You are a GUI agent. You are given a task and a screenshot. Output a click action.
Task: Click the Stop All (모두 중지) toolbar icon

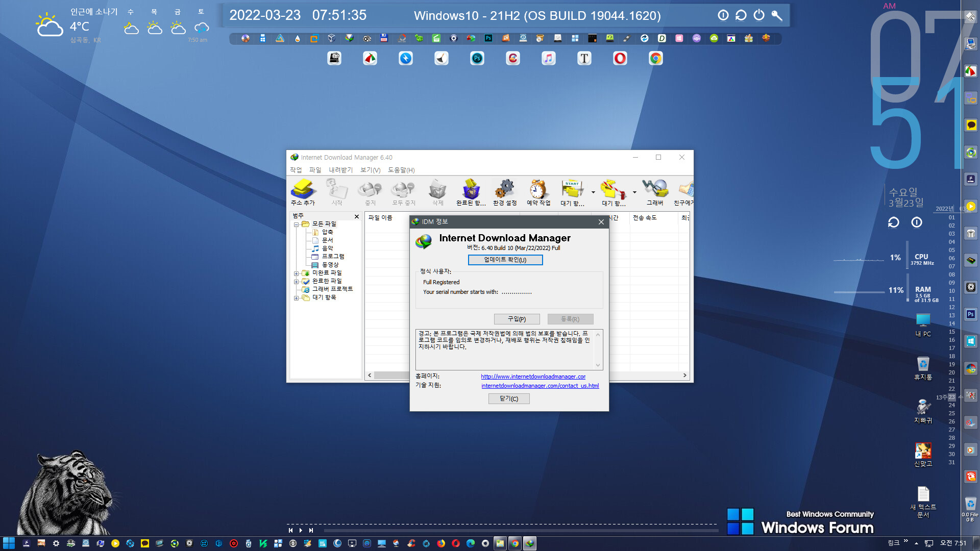[x=403, y=192]
